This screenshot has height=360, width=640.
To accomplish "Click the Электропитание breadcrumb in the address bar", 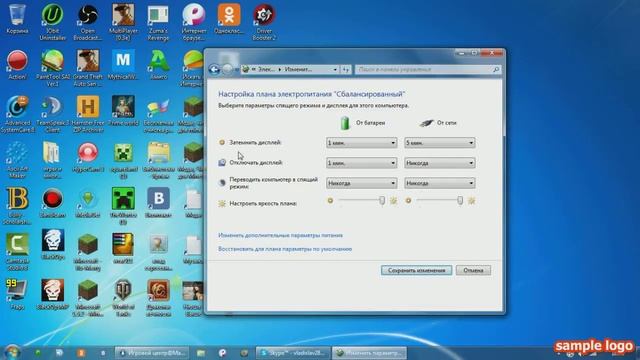I will coord(267,70).
